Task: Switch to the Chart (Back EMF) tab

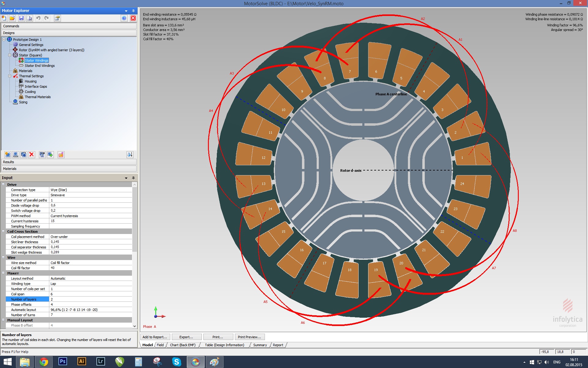Action: pos(183,345)
